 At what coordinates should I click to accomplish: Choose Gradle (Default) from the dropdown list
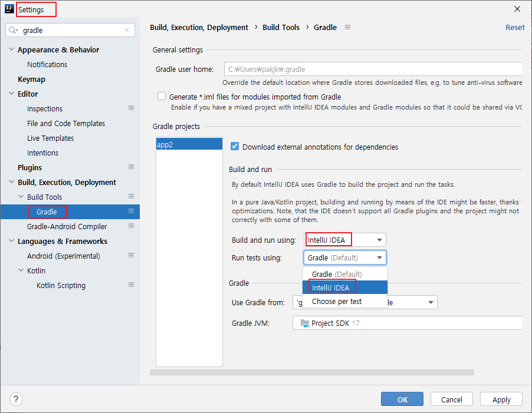pos(345,274)
